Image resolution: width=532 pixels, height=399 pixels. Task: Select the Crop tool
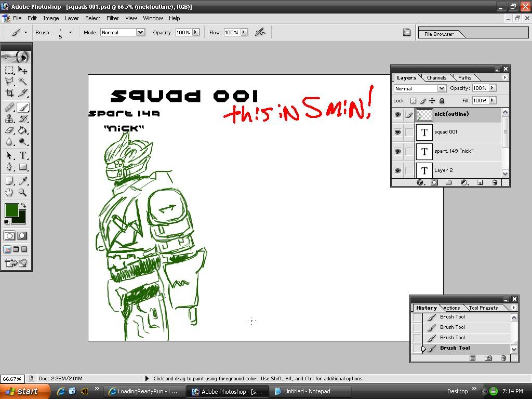pos(9,94)
